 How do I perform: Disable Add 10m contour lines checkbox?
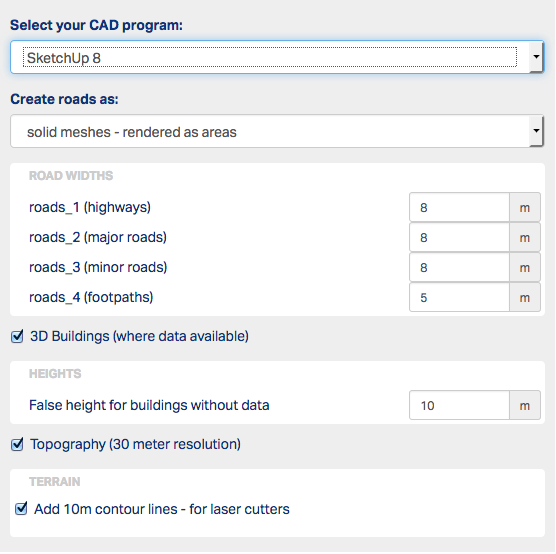click(x=21, y=509)
